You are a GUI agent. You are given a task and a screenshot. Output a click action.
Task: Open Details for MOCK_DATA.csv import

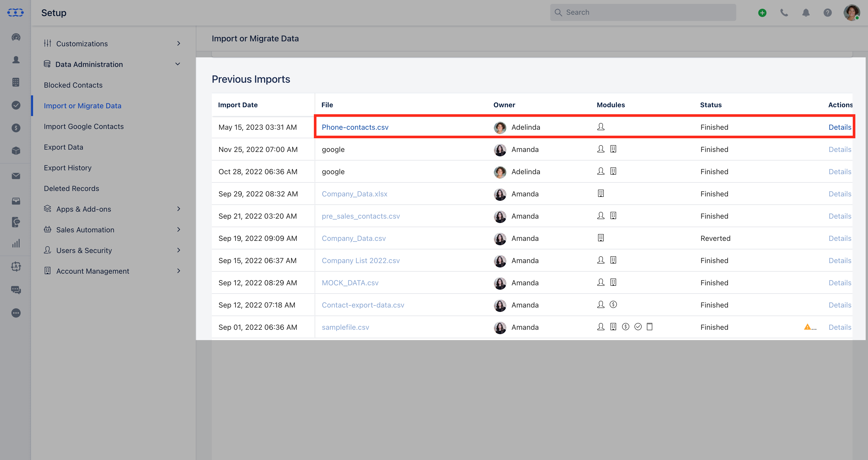[840, 283]
